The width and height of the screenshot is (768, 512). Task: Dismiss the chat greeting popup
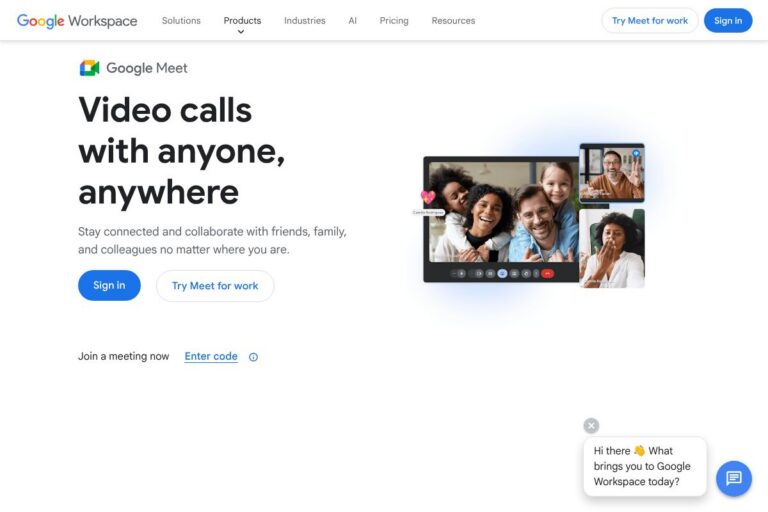pyautogui.click(x=591, y=426)
